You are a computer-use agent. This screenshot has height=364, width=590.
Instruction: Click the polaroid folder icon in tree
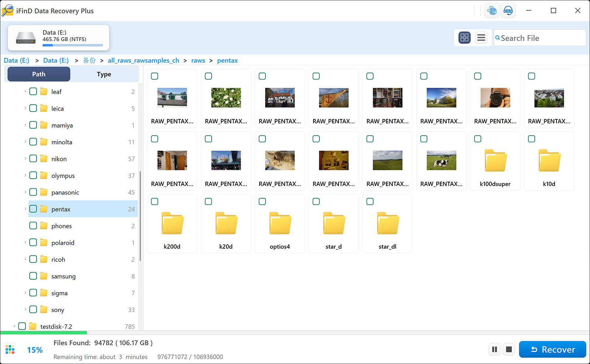click(44, 242)
